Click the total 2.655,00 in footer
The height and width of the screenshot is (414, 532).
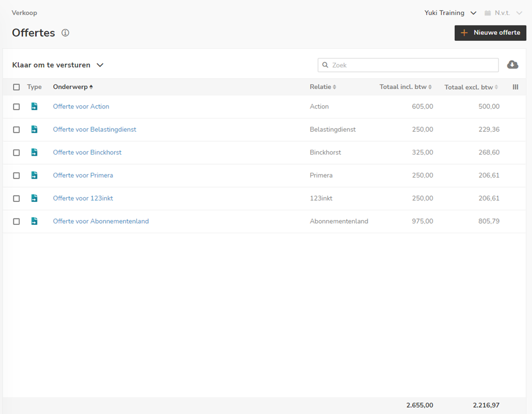click(420, 405)
